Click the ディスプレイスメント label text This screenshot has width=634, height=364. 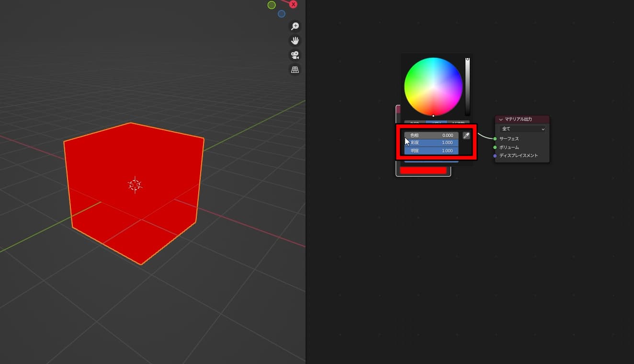pos(519,156)
